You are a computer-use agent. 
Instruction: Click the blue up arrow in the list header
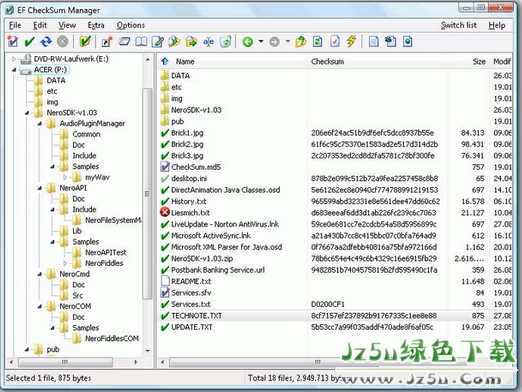pos(165,61)
